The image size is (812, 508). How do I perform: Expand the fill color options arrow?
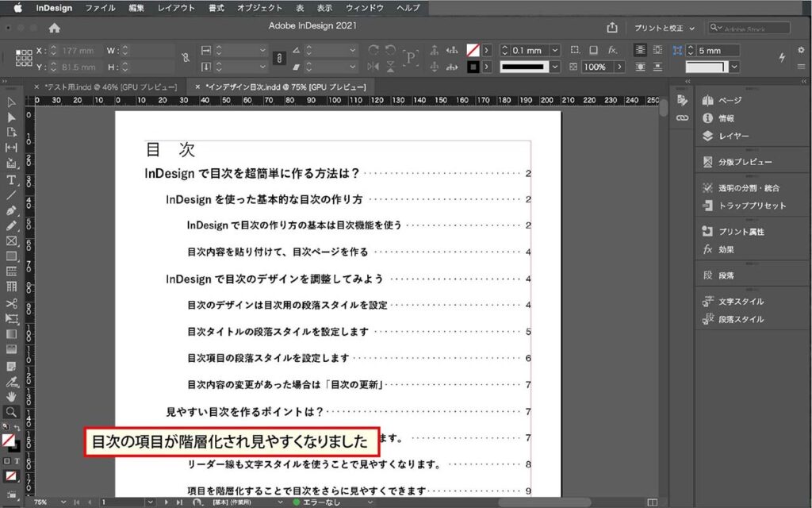[487, 50]
